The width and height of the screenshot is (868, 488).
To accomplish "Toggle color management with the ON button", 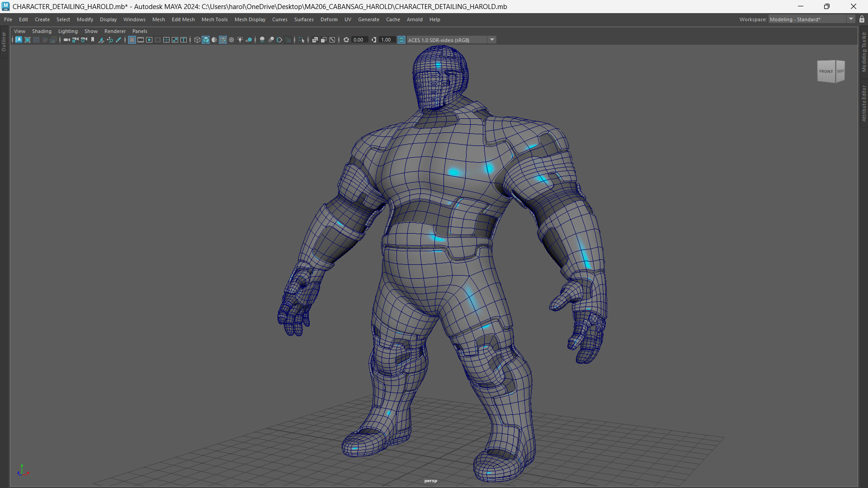I will [401, 40].
